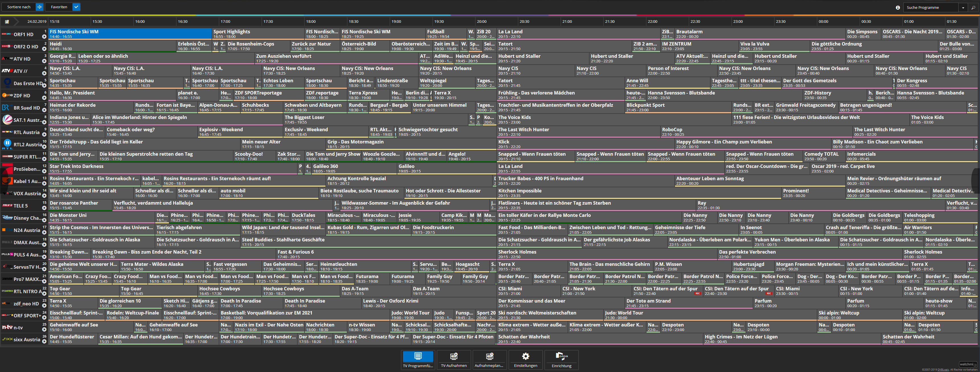Select Anne Will on Das Erste HD

(668, 83)
